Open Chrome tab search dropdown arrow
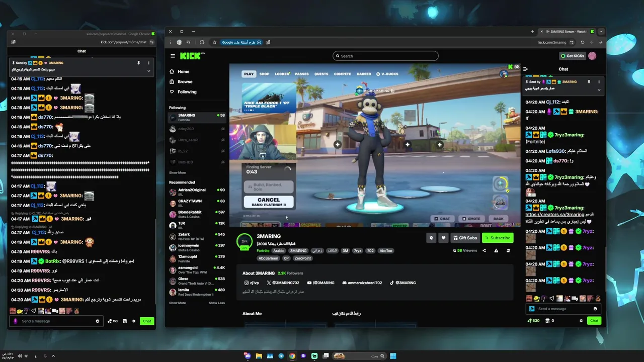644x362 pixels. tap(601, 32)
